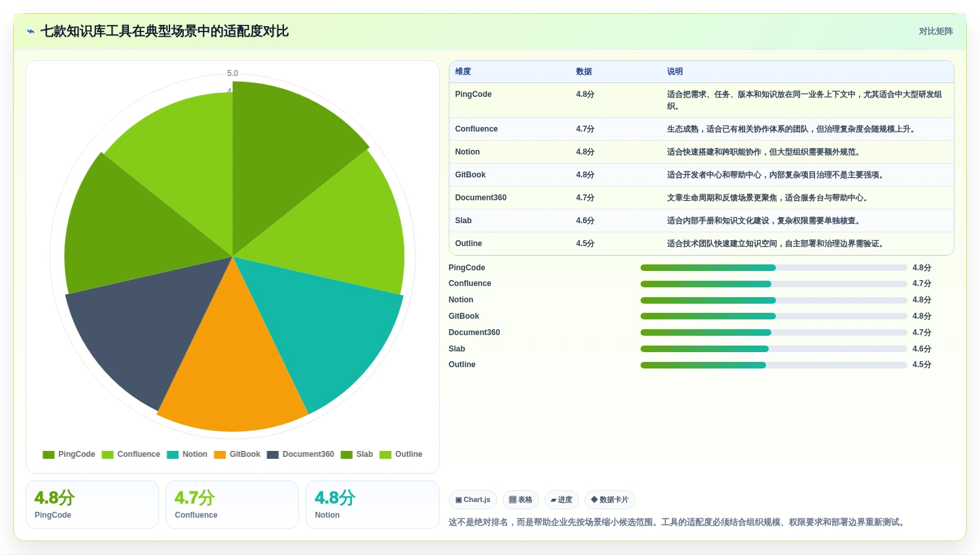Click the 说明 column header
This screenshot has width=980, height=555.
675,71
